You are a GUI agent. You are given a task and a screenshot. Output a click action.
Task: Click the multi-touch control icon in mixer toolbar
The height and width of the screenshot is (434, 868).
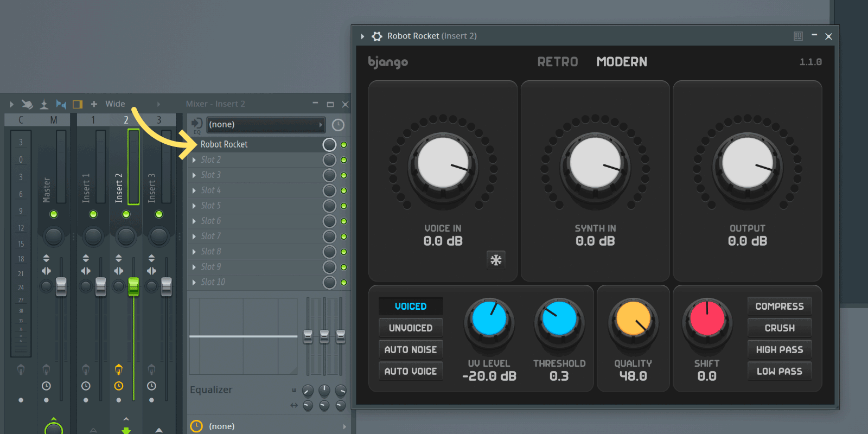click(x=27, y=104)
